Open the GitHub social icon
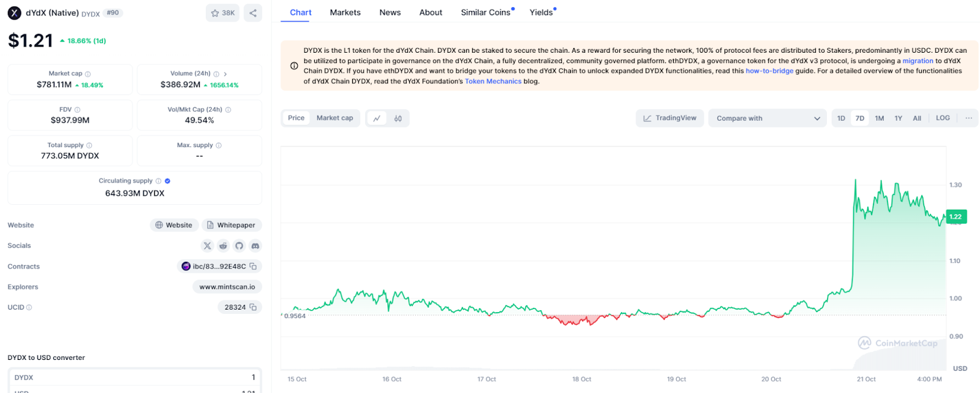Screen dimensions: 980x393 point(239,246)
